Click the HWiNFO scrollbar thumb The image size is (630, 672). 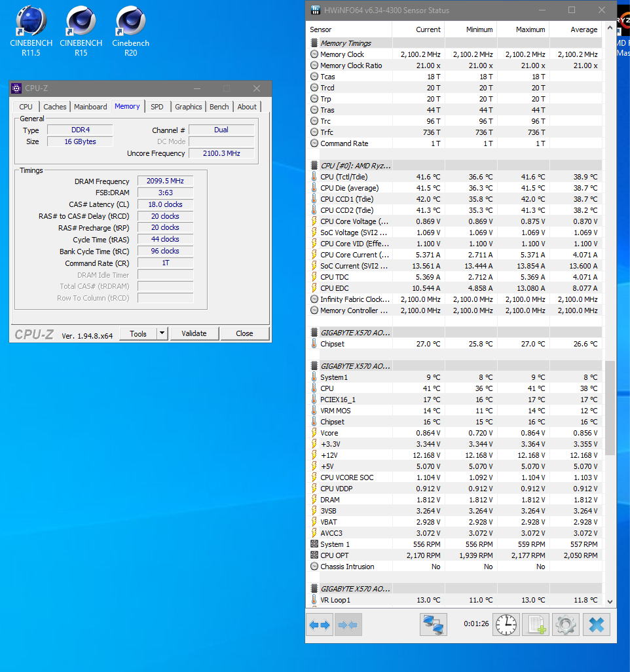pos(610,407)
